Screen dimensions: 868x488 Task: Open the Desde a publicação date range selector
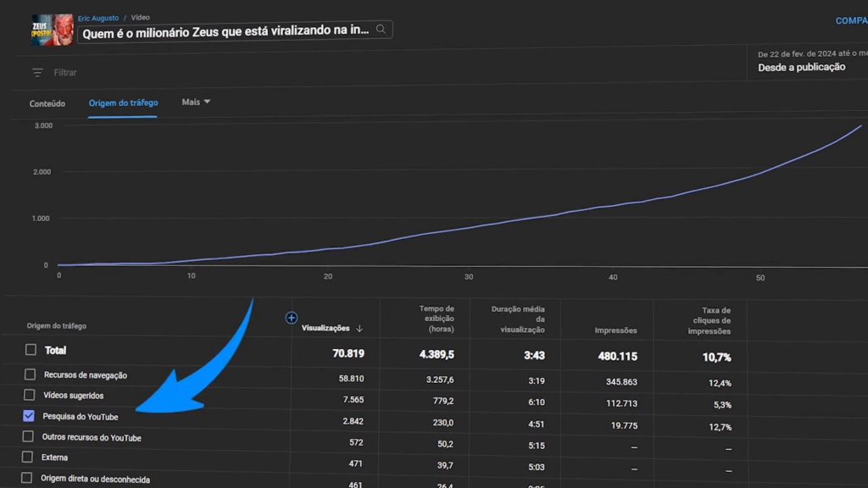[x=801, y=67]
